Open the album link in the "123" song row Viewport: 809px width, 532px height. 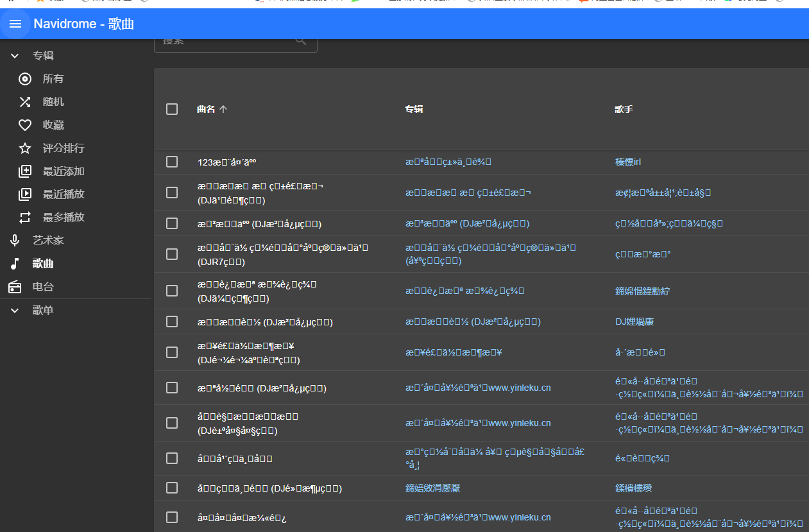click(448, 162)
